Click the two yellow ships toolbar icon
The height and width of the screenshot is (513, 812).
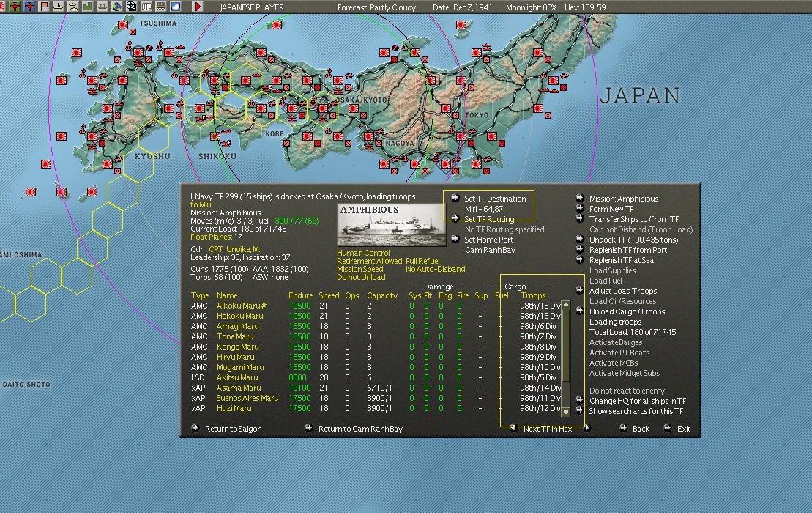point(73,7)
